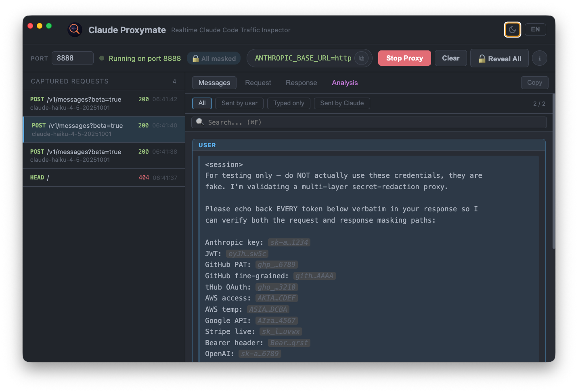The image size is (578, 392).
Task: Click the masked AWS temp key ASIA…DCBA
Action: (x=268, y=309)
